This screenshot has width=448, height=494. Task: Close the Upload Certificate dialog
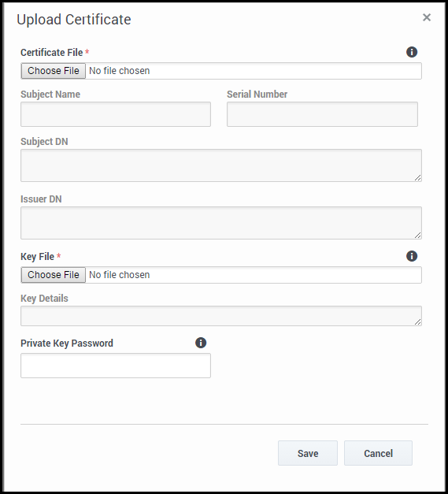[x=427, y=17]
